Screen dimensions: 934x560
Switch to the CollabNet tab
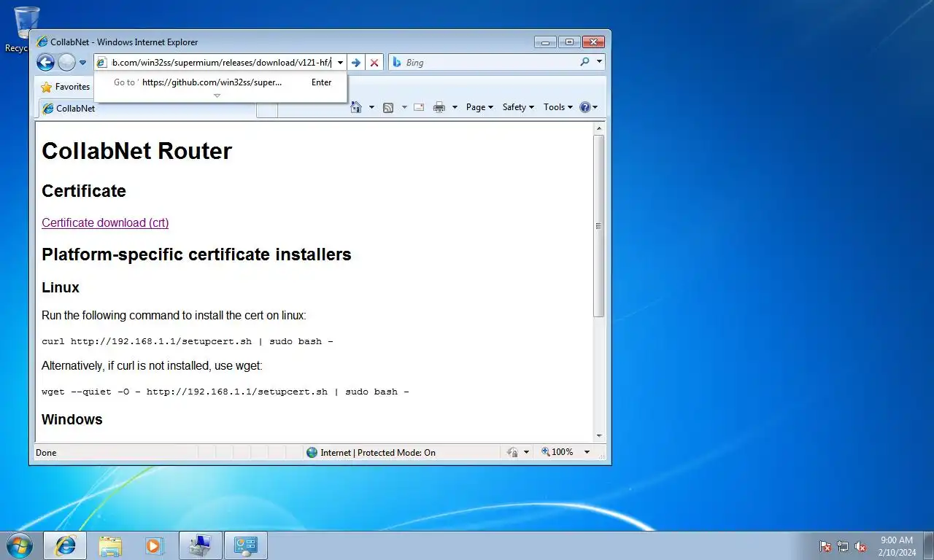point(146,109)
